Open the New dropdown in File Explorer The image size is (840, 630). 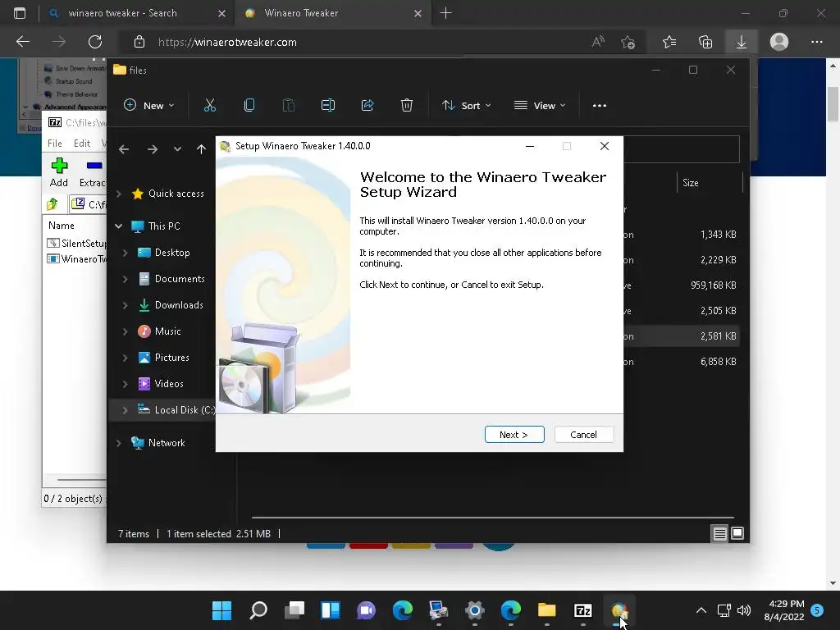click(x=149, y=106)
